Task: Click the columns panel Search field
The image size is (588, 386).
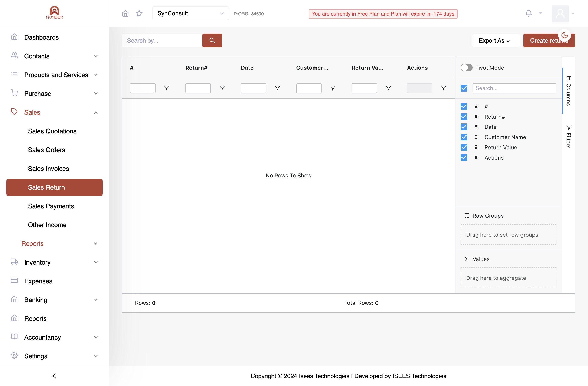Action: coord(514,88)
